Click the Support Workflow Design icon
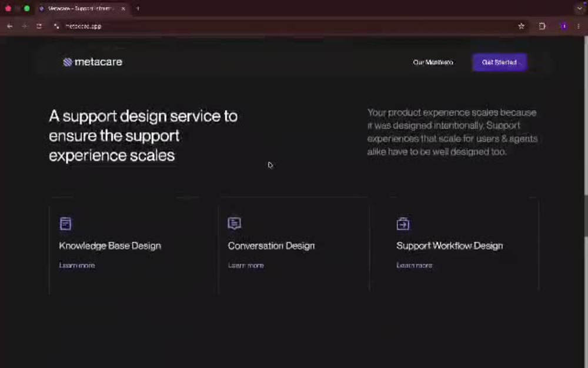Viewport: 588px width, 368px height. 403,223
